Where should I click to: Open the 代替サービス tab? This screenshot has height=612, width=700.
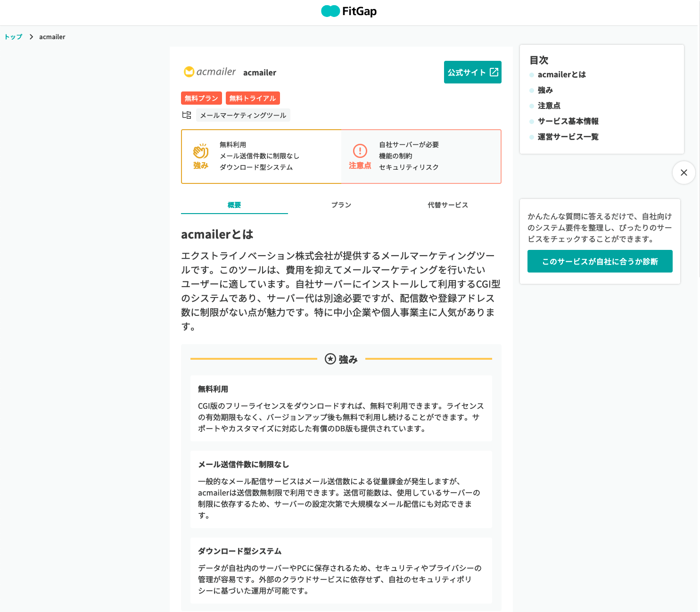448,205
